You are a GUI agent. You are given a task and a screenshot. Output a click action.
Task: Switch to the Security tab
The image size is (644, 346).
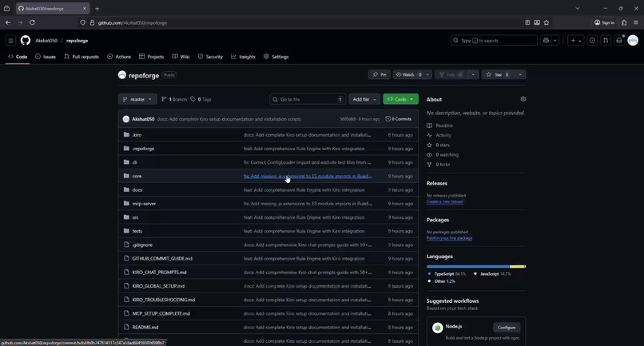[x=210, y=57]
